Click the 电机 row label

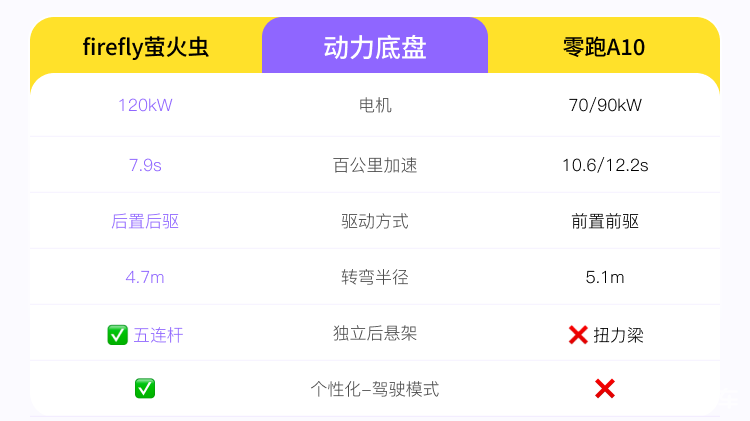tap(375, 105)
